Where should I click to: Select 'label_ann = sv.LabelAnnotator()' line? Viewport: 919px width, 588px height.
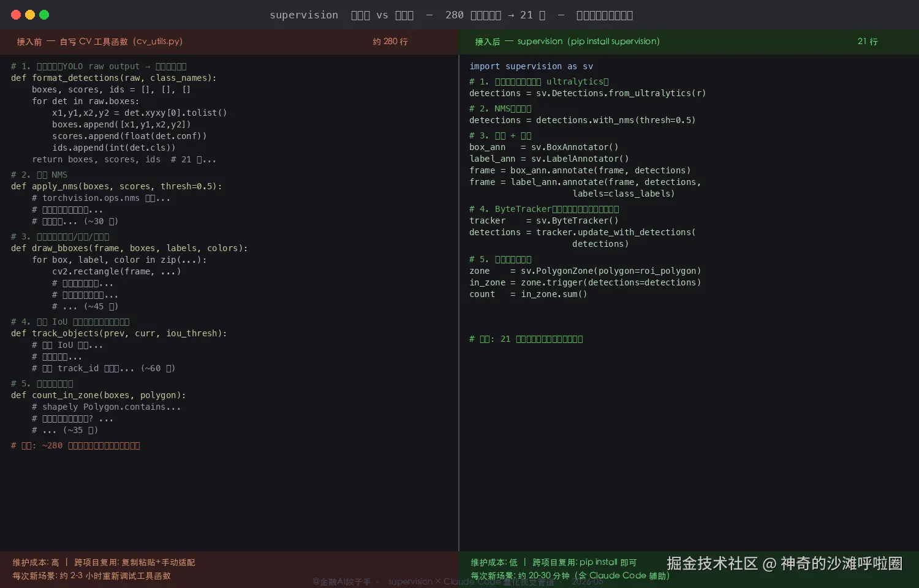coord(549,159)
